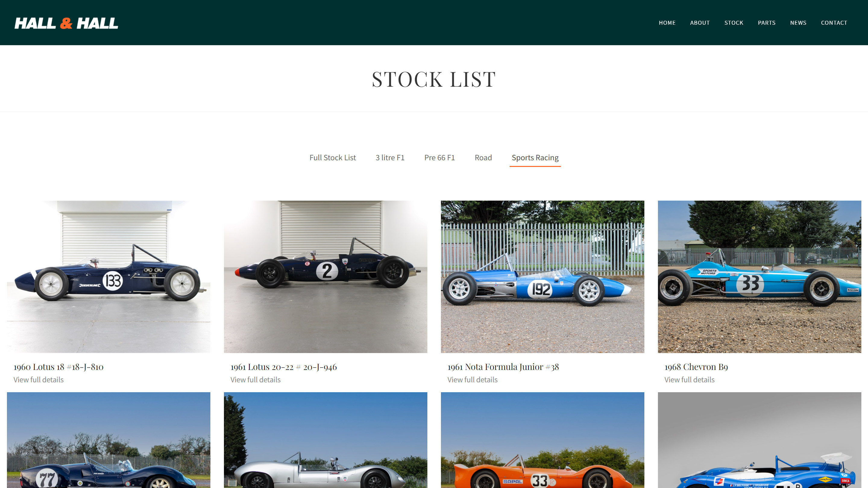Open the blue Nota 192 car photo
The width and height of the screenshot is (868, 488).
pyautogui.click(x=542, y=277)
